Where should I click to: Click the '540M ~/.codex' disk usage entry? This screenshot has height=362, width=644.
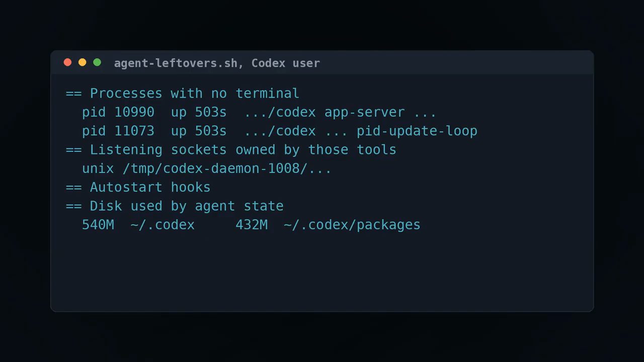click(138, 225)
